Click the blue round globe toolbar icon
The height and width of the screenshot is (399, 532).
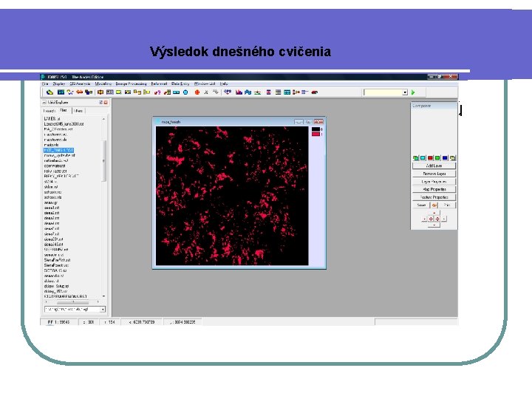click(x=185, y=92)
